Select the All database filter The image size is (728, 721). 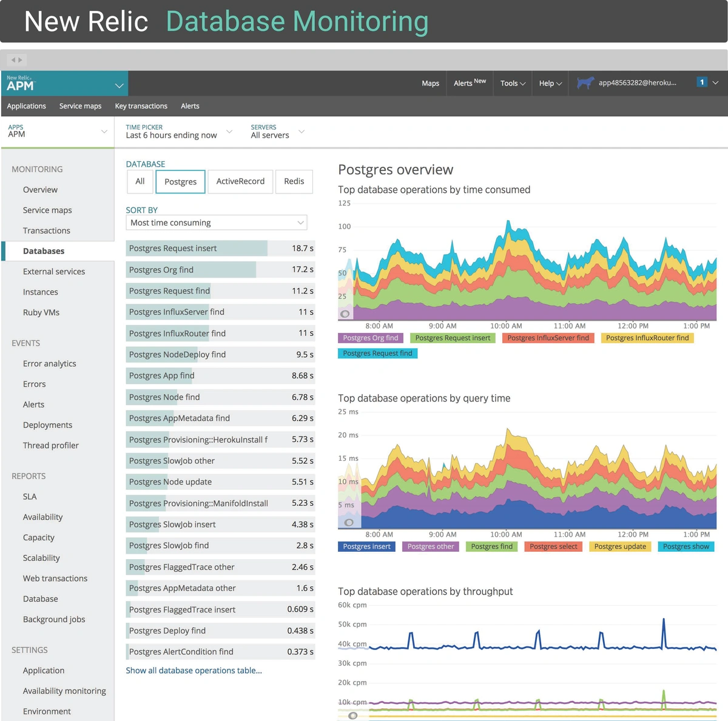click(x=140, y=181)
